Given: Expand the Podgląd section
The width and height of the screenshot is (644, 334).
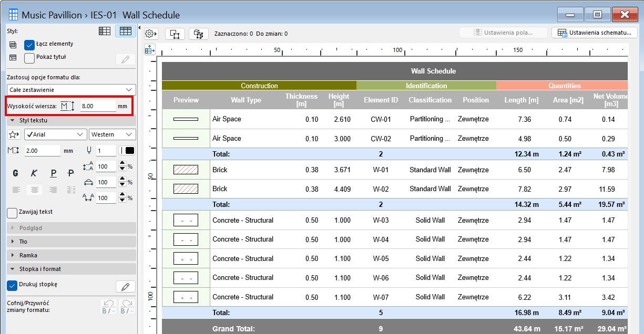Looking at the screenshot, I should coord(71,228).
